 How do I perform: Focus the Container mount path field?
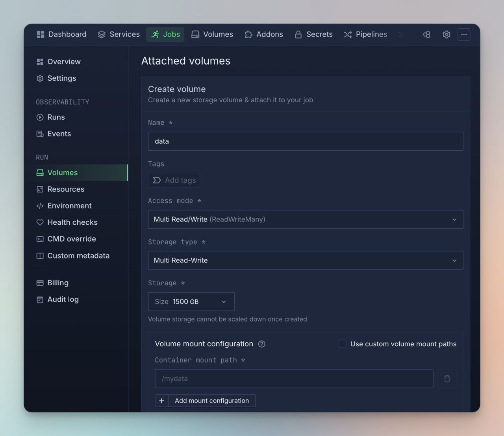294,379
